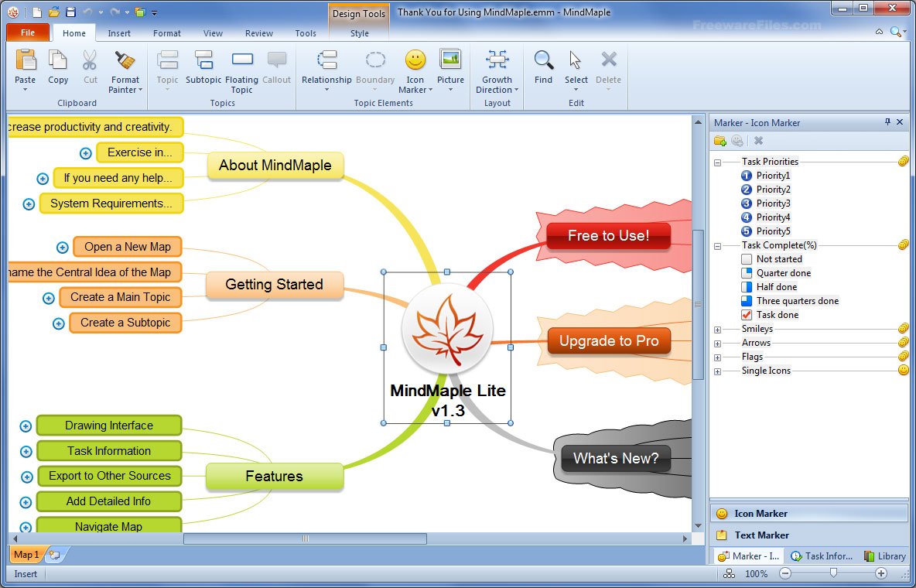
Task: Expand the Exercise in... topic
Action: pos(85,153)
